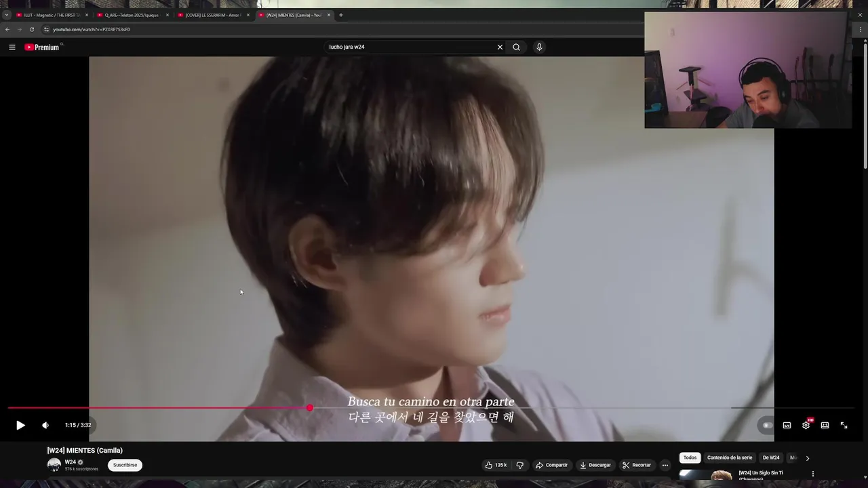Select the Todos filter chip

coord(690,457)
